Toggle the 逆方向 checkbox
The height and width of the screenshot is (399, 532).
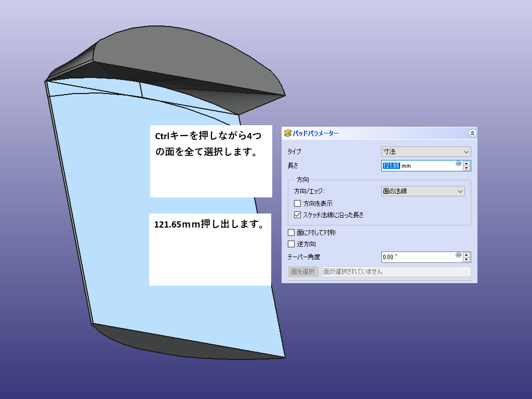tap(291, 244)
